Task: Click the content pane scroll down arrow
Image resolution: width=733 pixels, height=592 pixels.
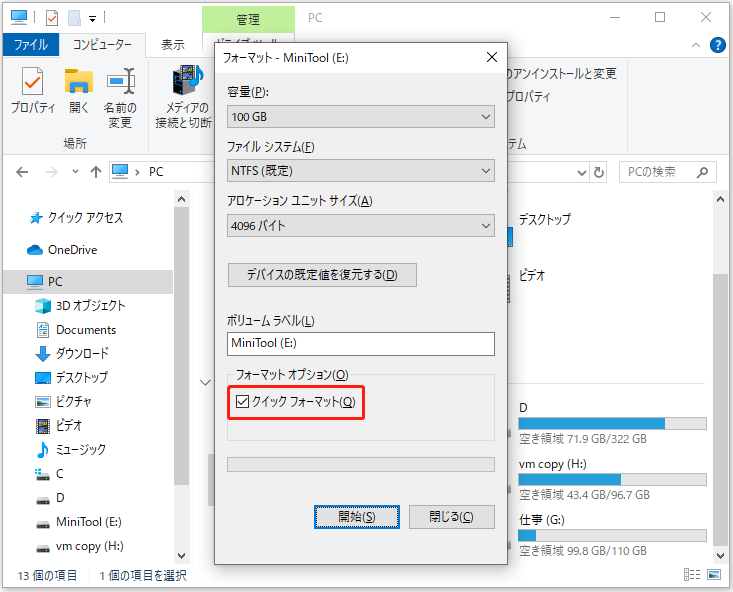Action: [x=720, y=556]
